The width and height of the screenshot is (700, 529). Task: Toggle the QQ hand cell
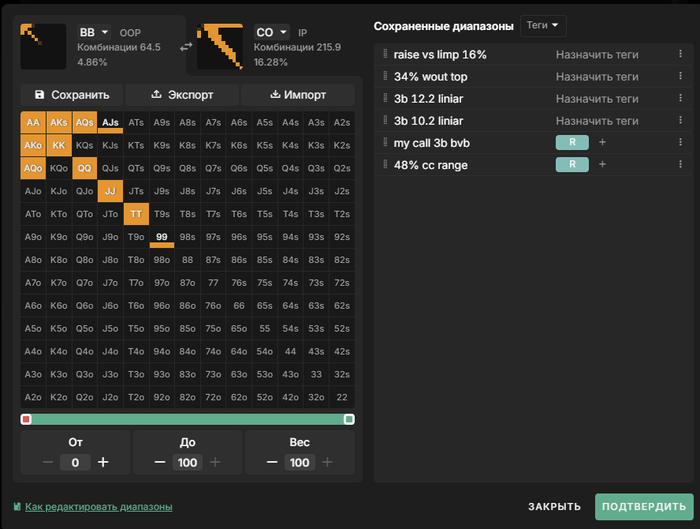click(x=84, y=168)
